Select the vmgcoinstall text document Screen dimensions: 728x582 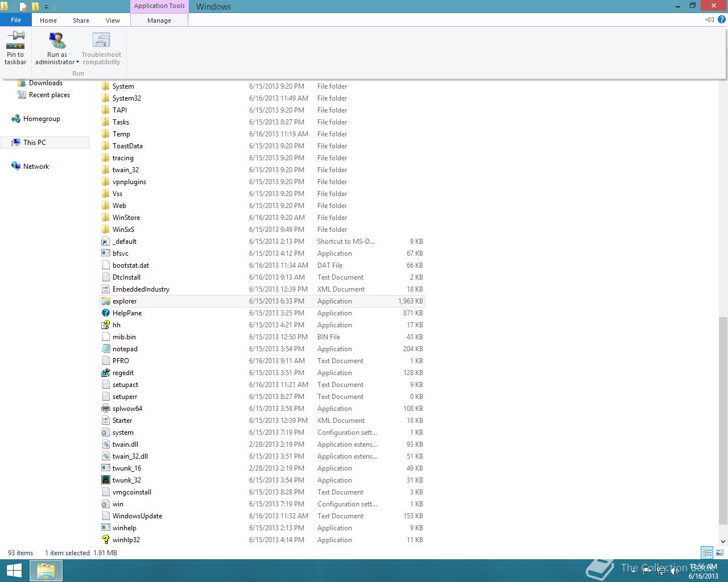tap(262, 492)
